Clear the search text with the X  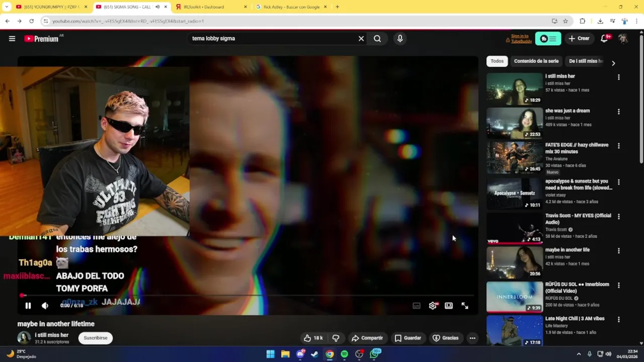[361, 39]
